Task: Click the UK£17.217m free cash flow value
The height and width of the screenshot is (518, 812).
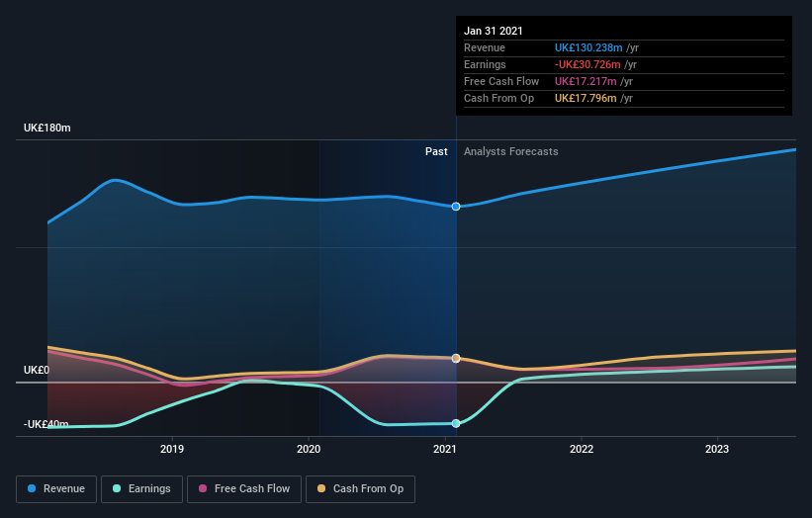Action: (586, 81)
